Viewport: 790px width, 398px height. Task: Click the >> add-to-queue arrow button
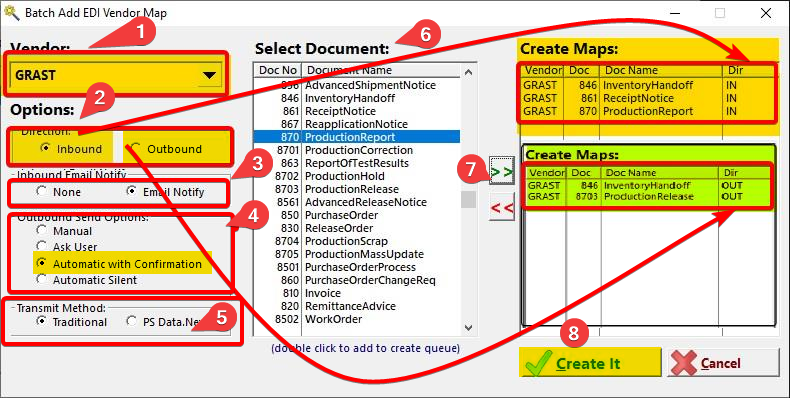click(x=502, y=172)
